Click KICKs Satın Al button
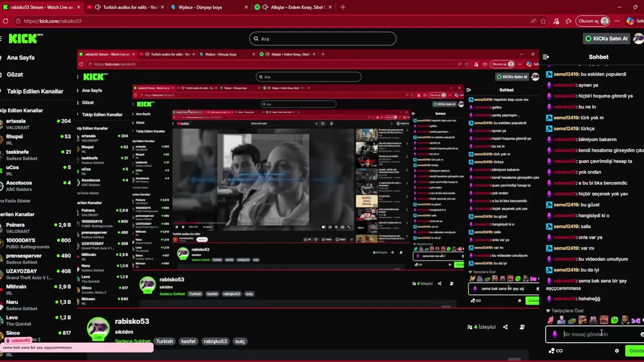The height and width of the screenshot is (362, 644). click(x=607, y=39)
